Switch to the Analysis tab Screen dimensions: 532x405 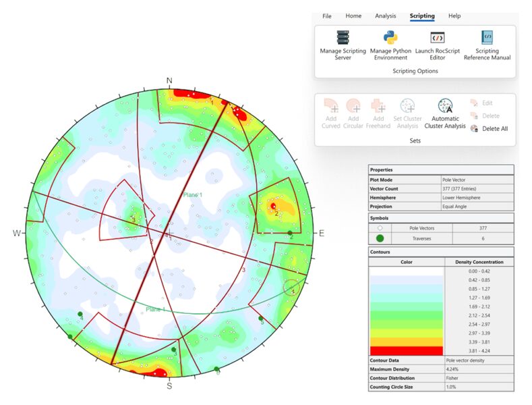385,16
